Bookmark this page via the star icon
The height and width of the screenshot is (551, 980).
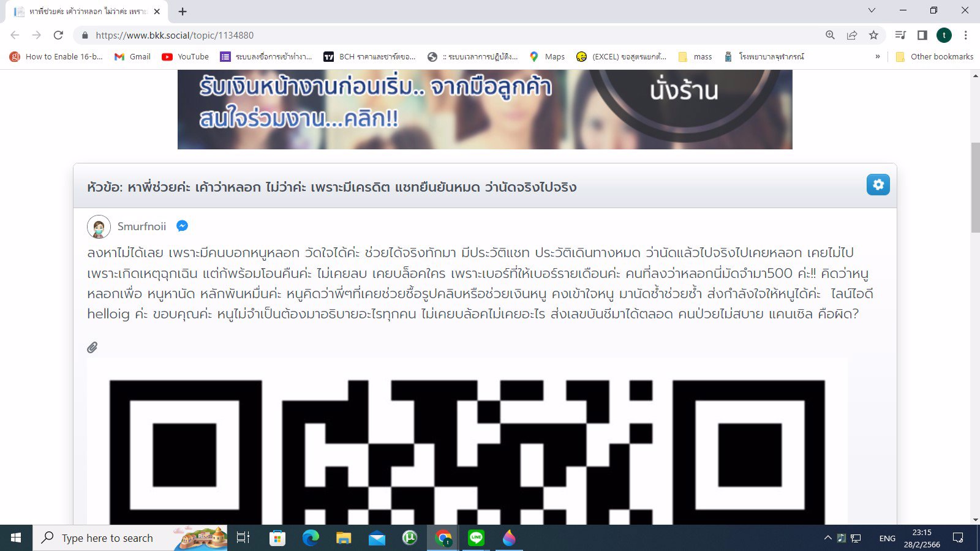(x=874, y=36)
